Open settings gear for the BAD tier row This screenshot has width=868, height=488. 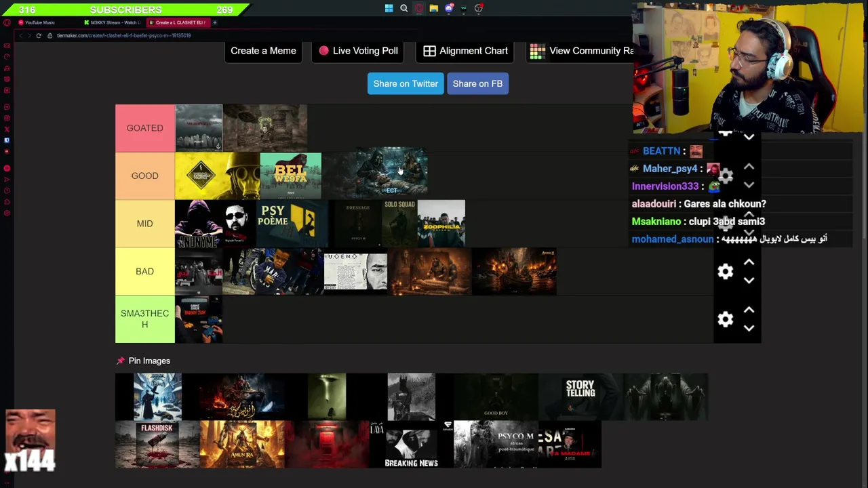tap(726, 272)
